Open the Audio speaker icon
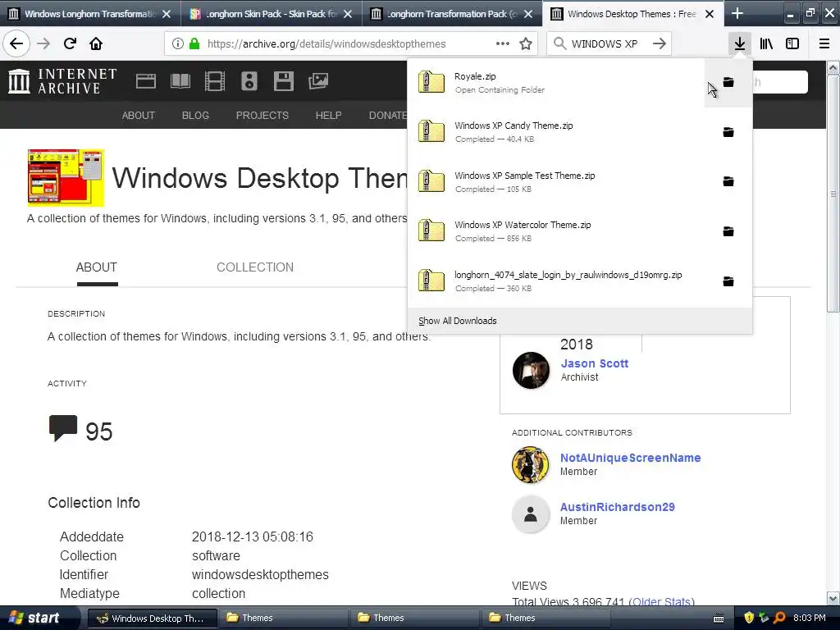This screenshot has width=840, height=630. [x=249, y=81]
